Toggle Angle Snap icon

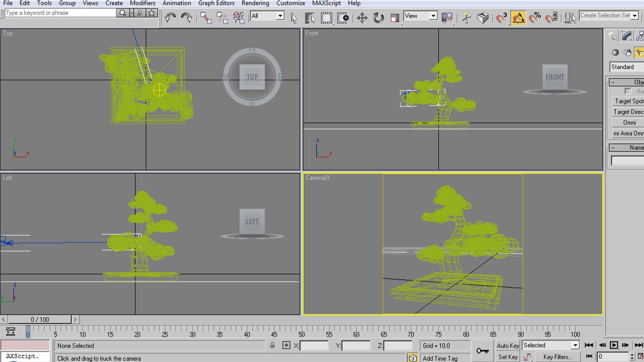click(x=519, y=17)
